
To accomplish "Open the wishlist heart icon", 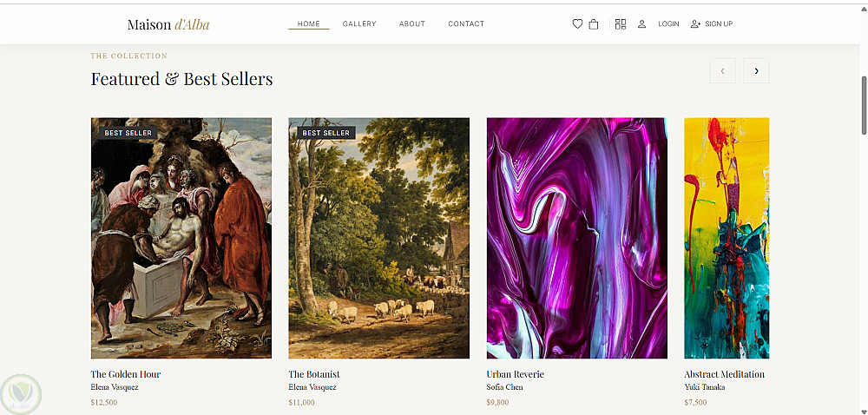I will [x=577, y=23].
